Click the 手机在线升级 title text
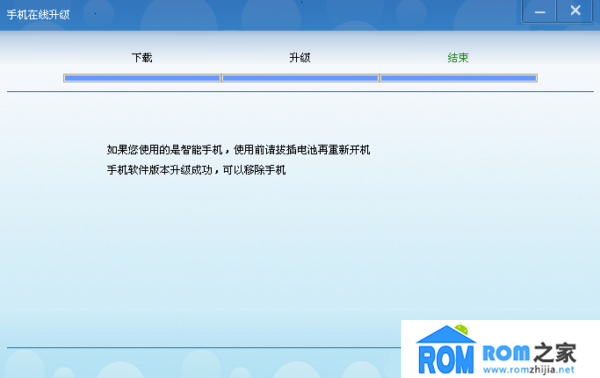600x378 pixels. coord(38,15)
